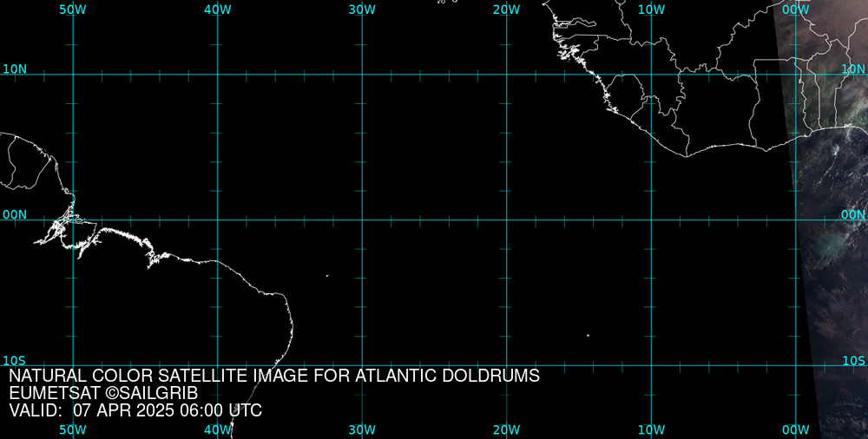This screenshot has width=868, height=439.
Task: Click the 'VALID: 07 APR 2025 06:00 UTC' timestamp
Action: [x=135, y=411]
